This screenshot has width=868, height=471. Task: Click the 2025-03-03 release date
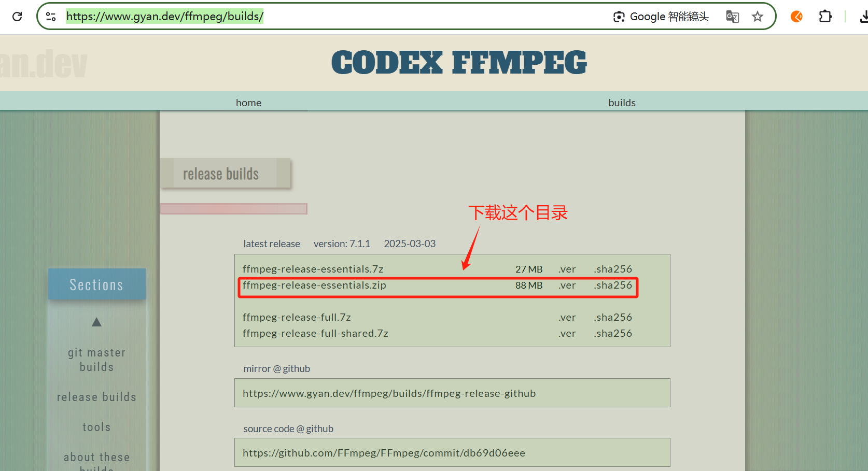pos(410,244)
